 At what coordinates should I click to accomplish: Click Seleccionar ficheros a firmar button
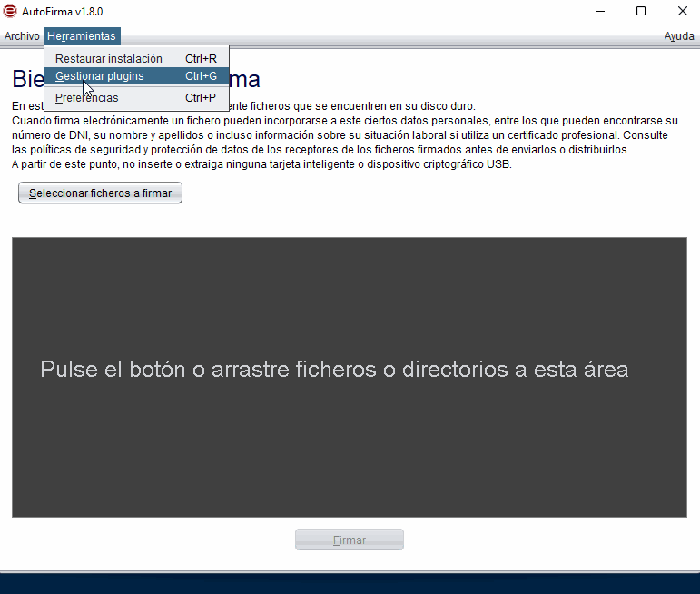(100, 193)
